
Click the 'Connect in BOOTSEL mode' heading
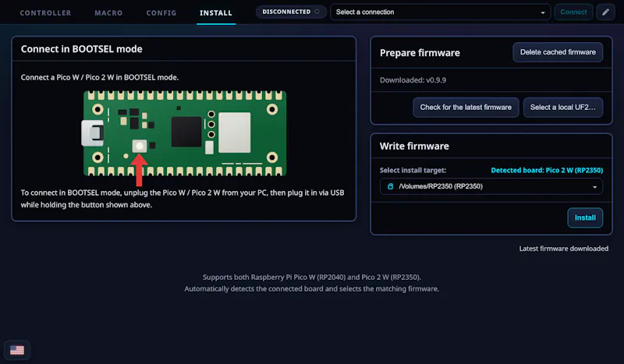[82, 49]
